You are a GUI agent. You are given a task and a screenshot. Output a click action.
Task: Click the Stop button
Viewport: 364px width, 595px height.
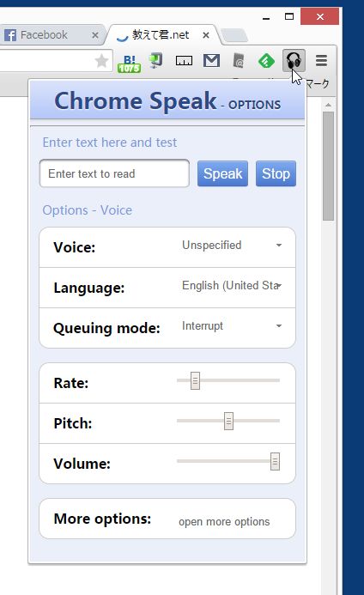tap(276, 173)
